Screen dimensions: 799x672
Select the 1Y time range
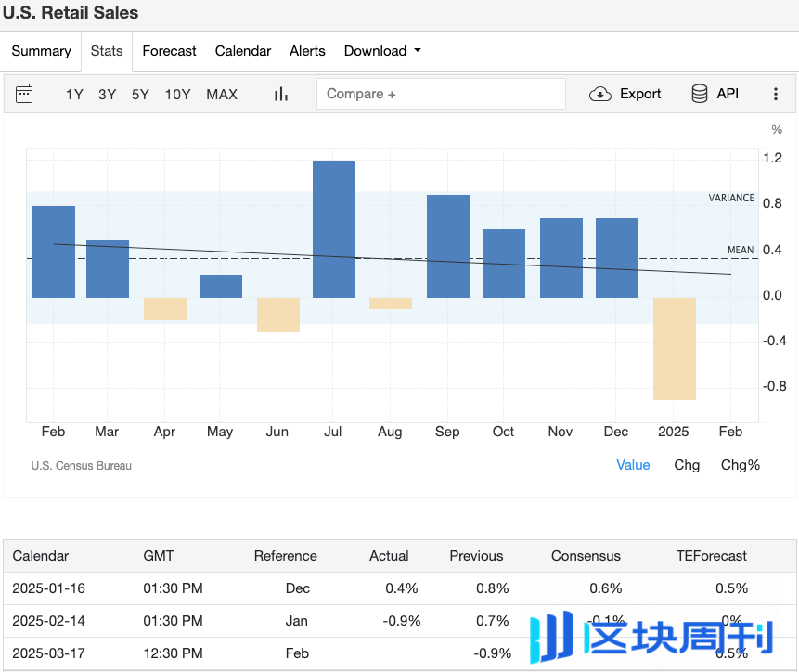pos(74,95)
